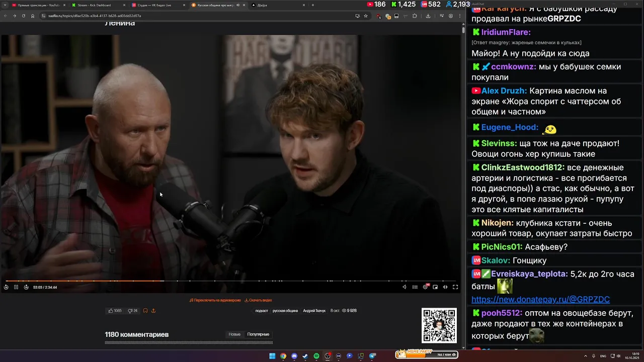Click the Kick viewer count 1,425
This screenshot has width=644, height=362.
[x=403, y=4]
